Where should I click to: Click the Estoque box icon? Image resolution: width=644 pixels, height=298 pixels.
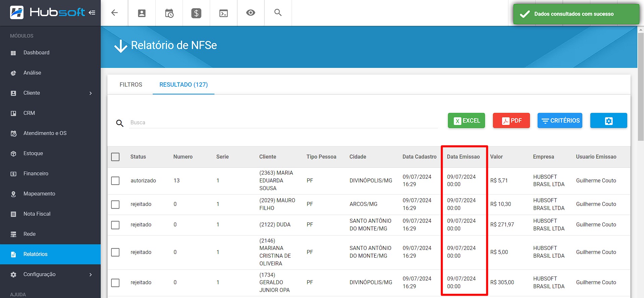click(x=13, y=154)
